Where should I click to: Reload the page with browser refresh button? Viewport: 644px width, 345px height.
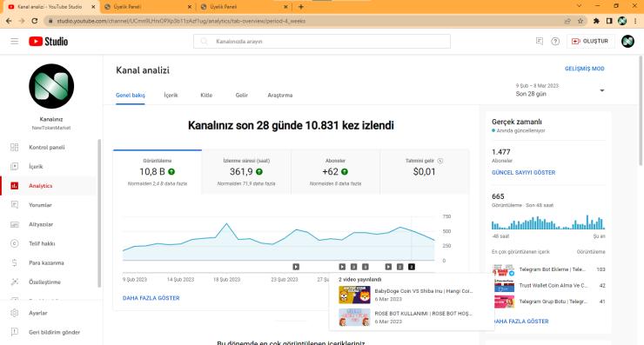[35, 21]
